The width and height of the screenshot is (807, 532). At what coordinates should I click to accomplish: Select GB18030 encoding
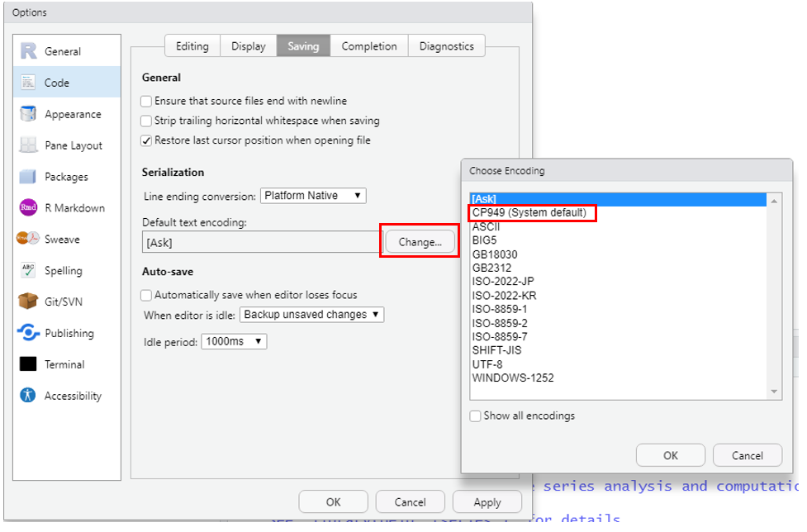pyautogui.click(x=618, y=254)
